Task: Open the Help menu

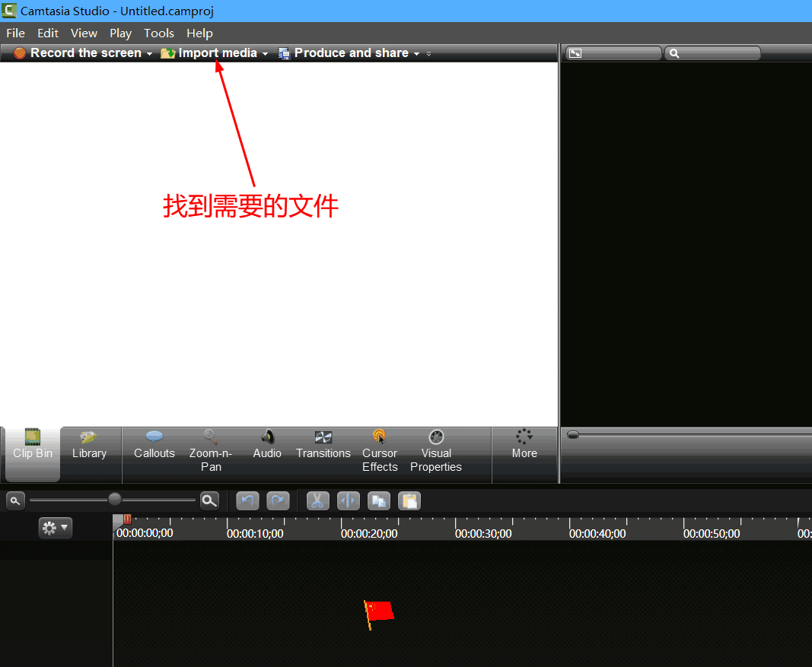Action: coord(199,33)
